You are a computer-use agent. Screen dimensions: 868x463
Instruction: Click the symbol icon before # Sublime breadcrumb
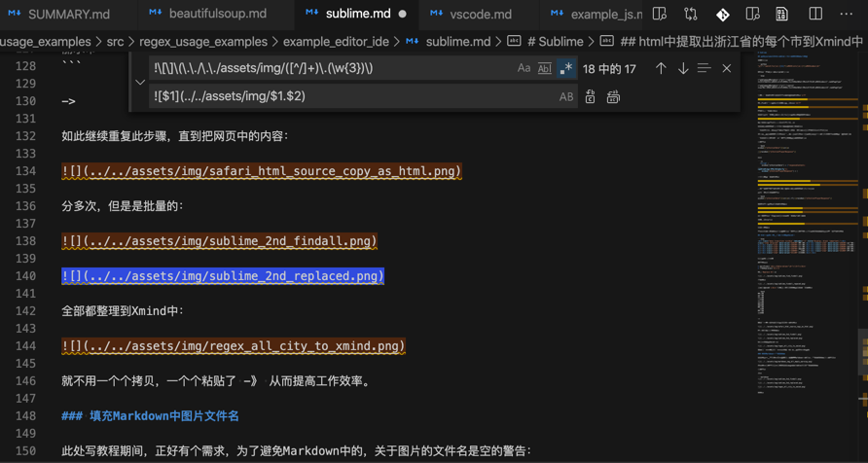(514, 41)
